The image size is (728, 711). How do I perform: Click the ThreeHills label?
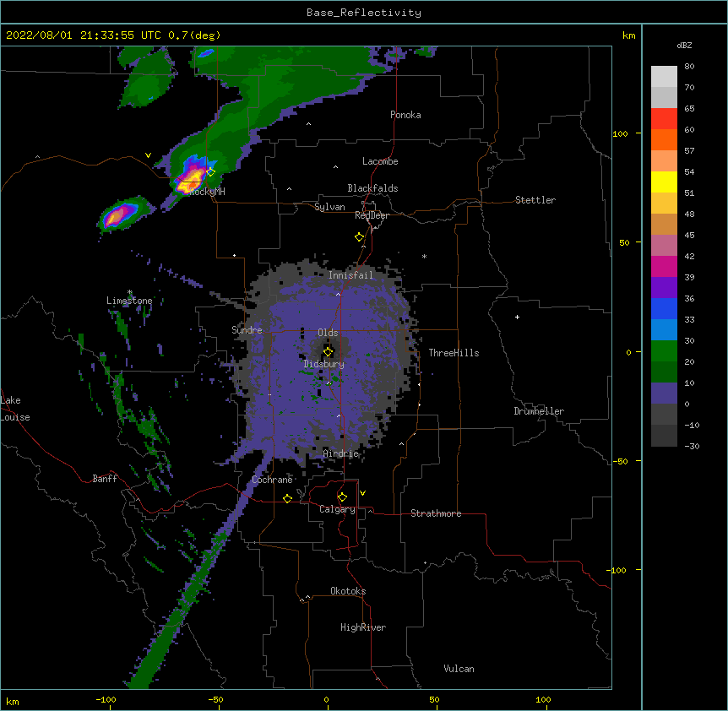click(x=454, y=353)
